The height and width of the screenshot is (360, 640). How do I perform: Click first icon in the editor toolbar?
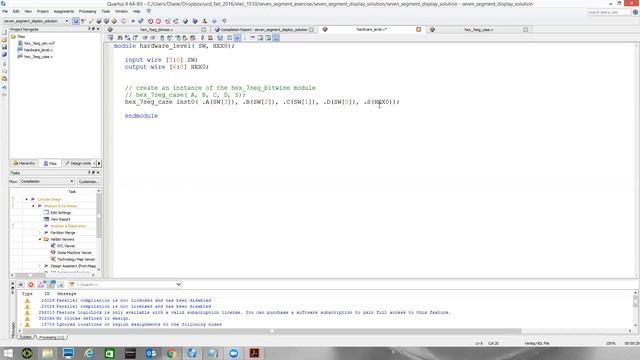point(110,38)
